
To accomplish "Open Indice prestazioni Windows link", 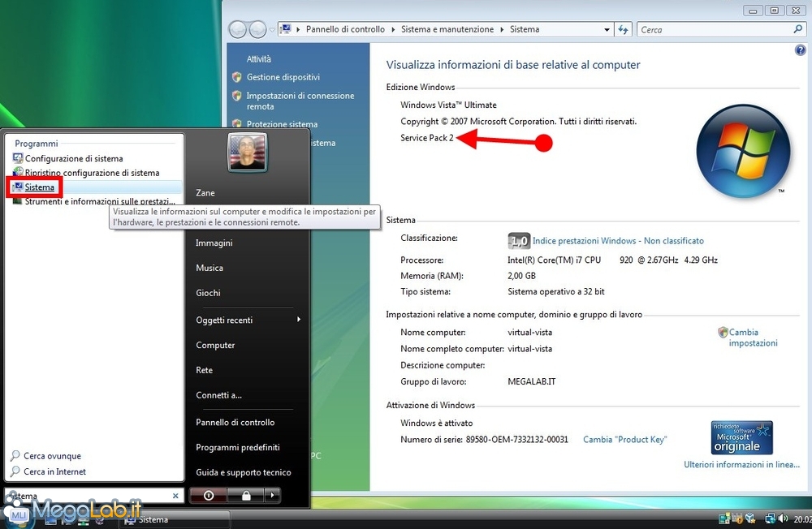I will coord(618,241).
